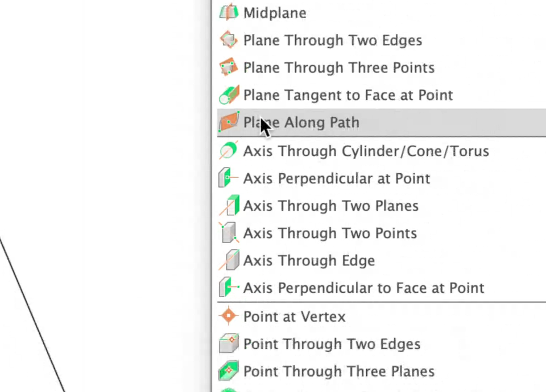Choose Point Through Two Edges
Viewport: 546px width, 392px height.
pos(332,344)
